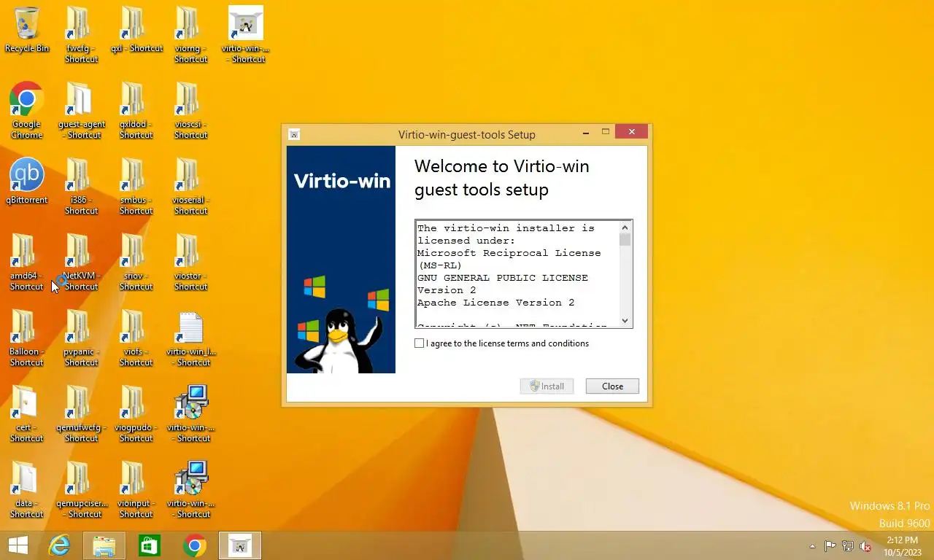Viewport: 934px width, 560px height.
Task: Click the Close button next to Install
Action: [x=612, y=386]
